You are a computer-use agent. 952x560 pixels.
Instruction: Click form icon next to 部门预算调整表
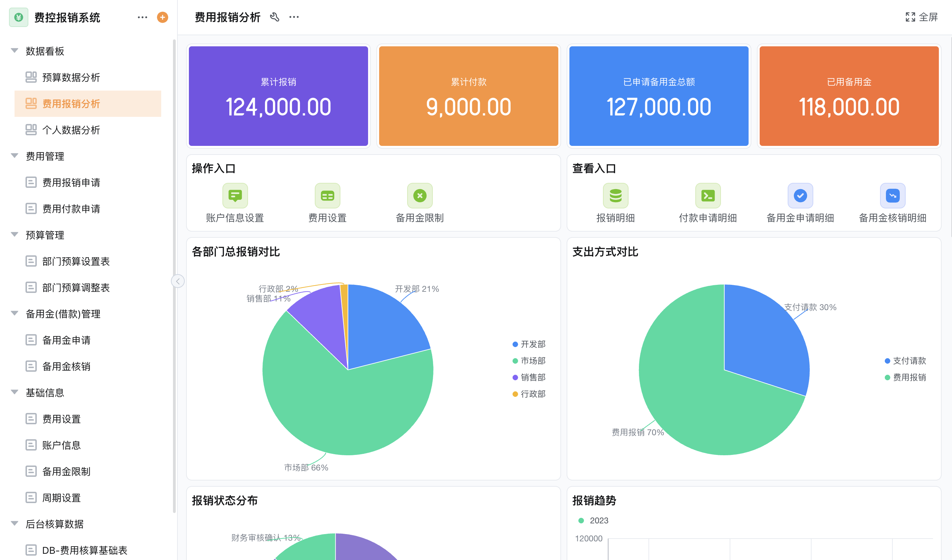[31, 287]
